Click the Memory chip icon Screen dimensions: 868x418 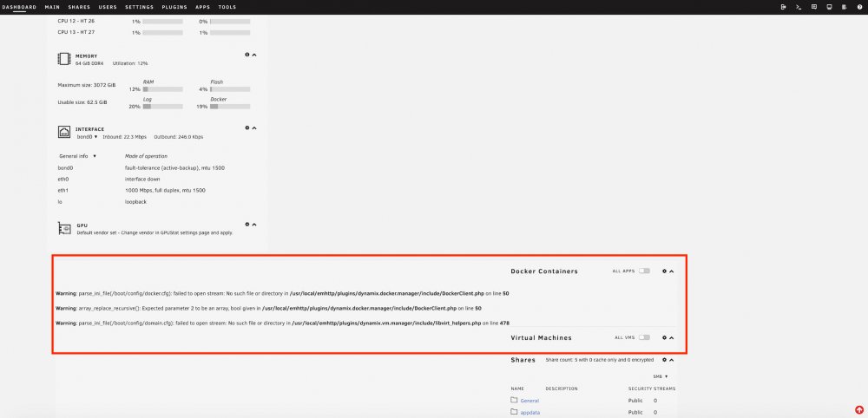[x=64, y=59]
